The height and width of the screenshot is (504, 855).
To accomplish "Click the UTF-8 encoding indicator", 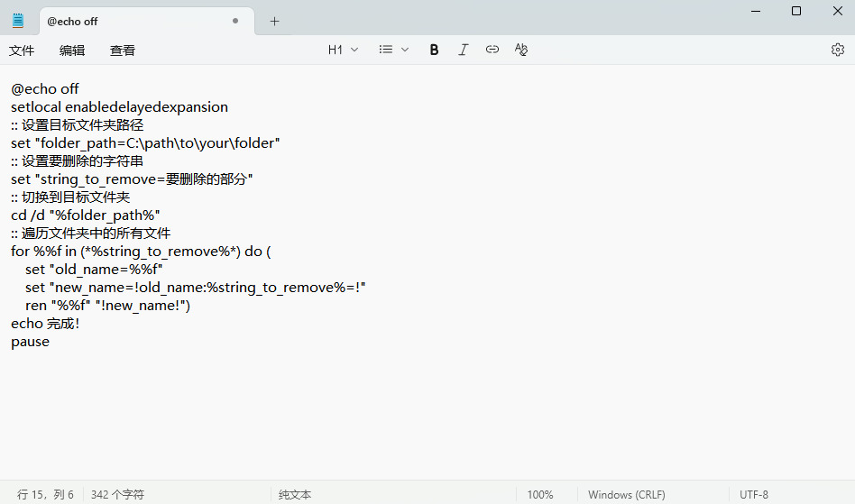I will pyautogui.click(x=754, y=494).
